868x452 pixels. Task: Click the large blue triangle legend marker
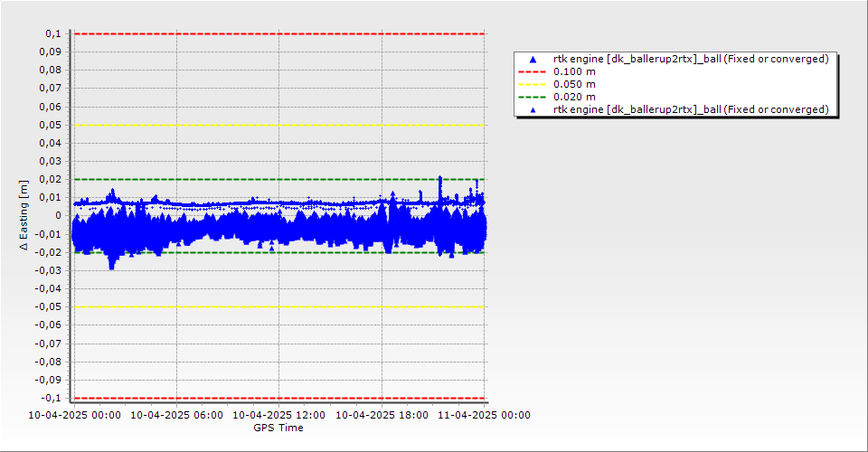click(533, 59)
